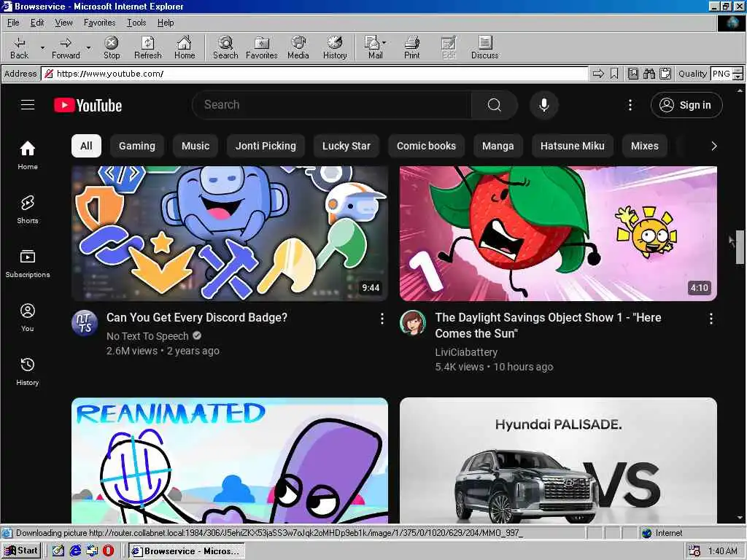Open the File menu
747x560 pixels.
coord(13,23)
